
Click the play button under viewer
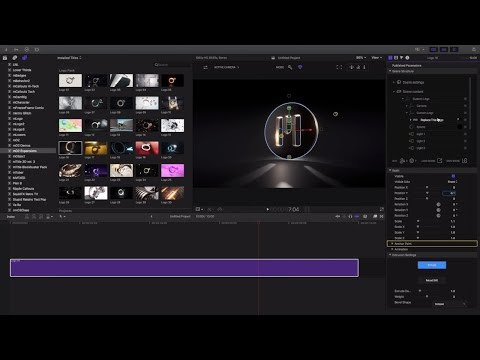[x=267, y=209]
